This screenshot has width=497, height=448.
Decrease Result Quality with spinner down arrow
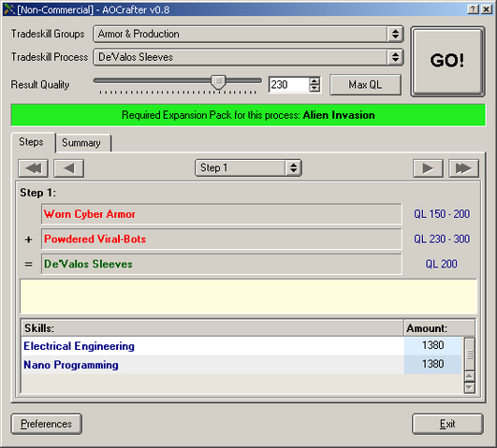pos(314,89)
